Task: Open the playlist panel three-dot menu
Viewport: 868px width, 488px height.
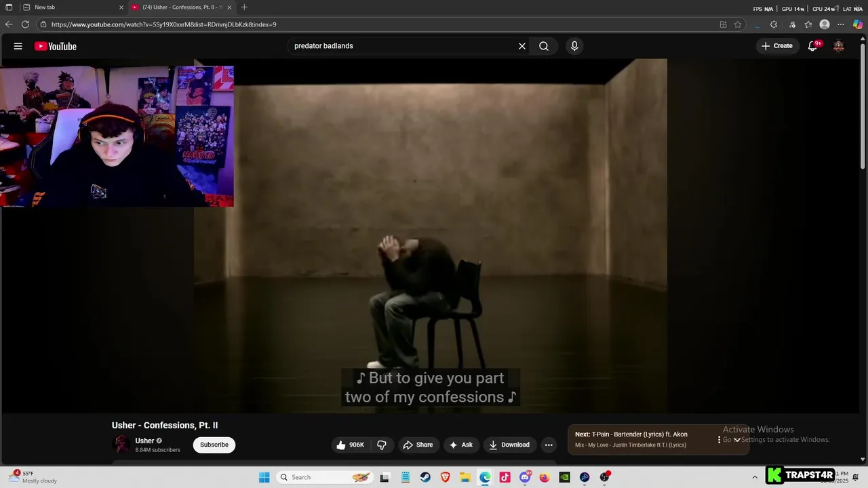Action: (719, 440)
